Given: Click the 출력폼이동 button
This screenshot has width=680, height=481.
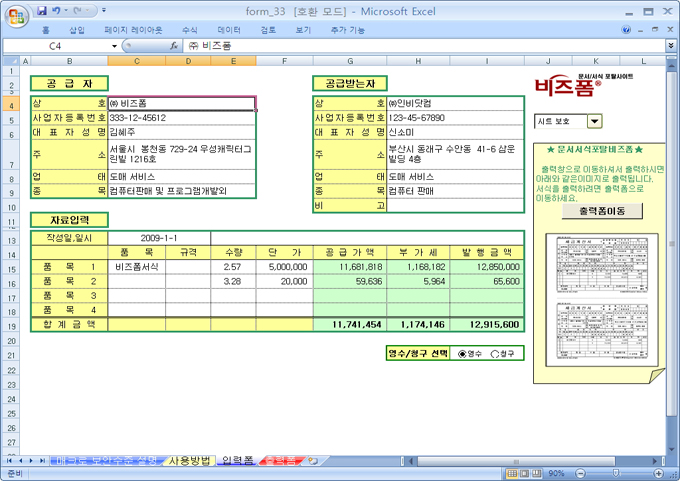Looking at the screenshot, I should coord(596,212).
